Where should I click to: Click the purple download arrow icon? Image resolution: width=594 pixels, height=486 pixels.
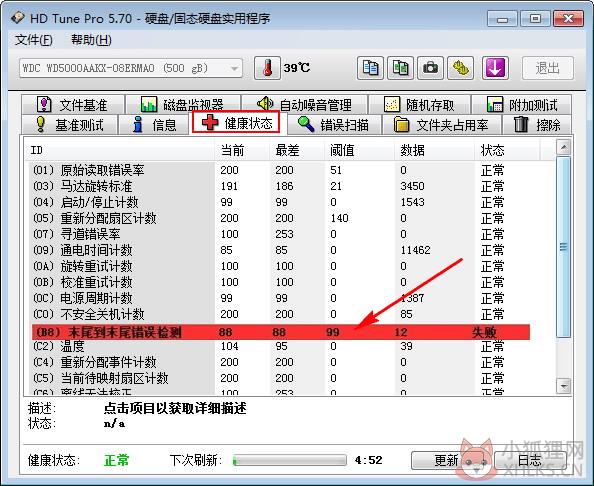495,68
